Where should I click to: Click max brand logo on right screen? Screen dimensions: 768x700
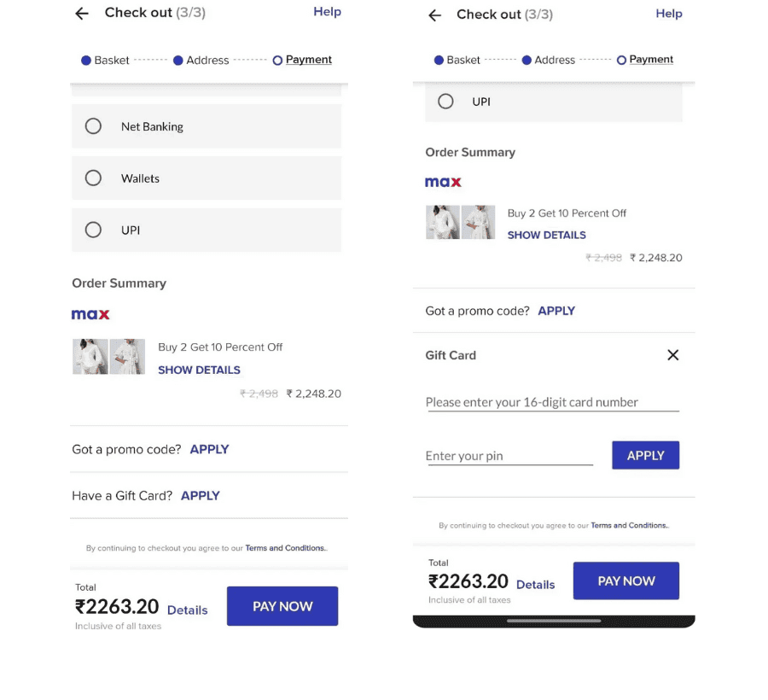443,182
